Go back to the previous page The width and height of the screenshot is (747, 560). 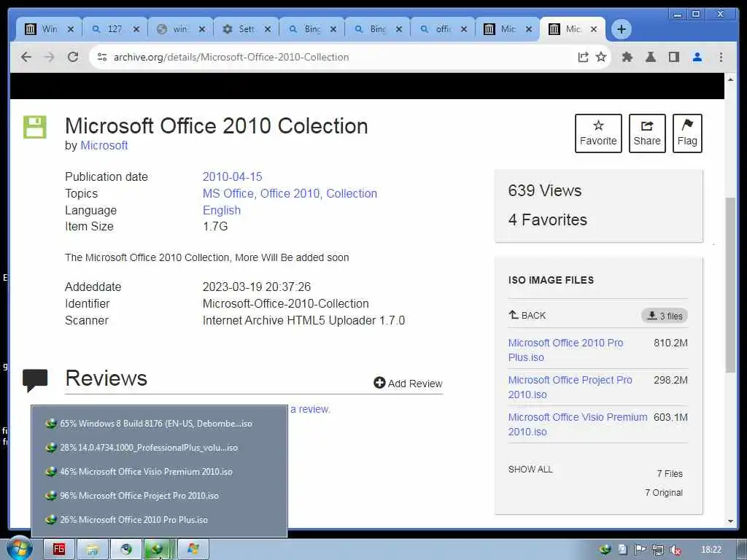pos(26,57)
